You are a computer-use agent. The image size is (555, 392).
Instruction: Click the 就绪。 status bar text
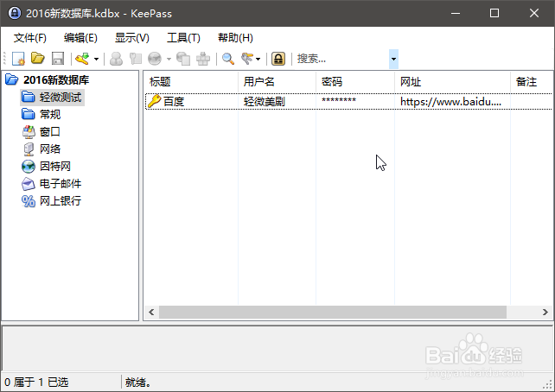click(x=138, y=383)
